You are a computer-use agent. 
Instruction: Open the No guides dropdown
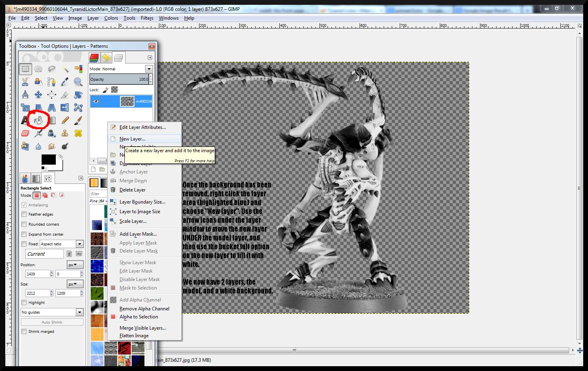pos(52,312)
